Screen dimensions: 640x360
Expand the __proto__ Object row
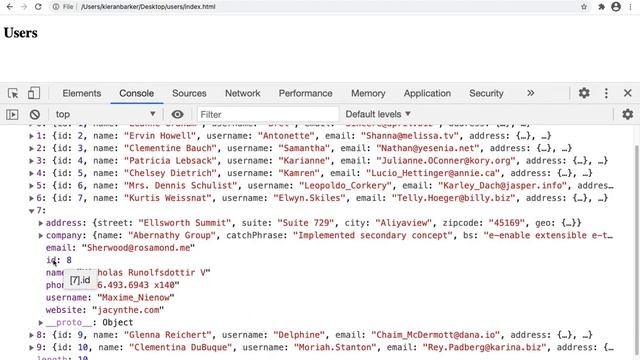(x=41, y=322)
